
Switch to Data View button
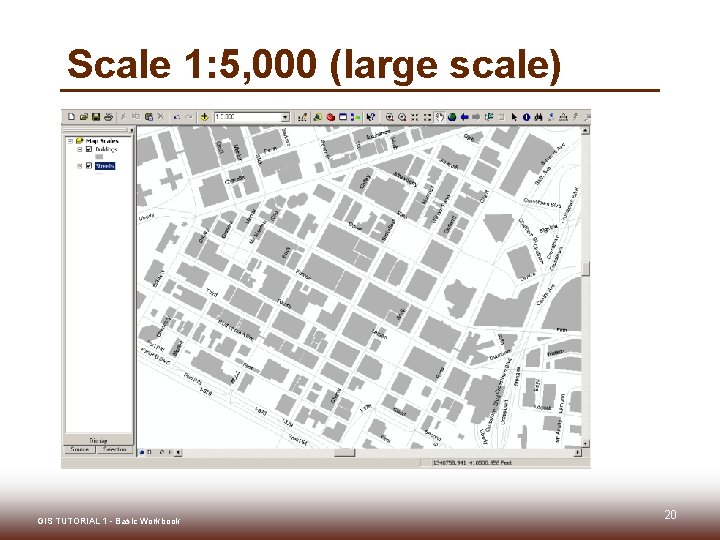[142, 453]
